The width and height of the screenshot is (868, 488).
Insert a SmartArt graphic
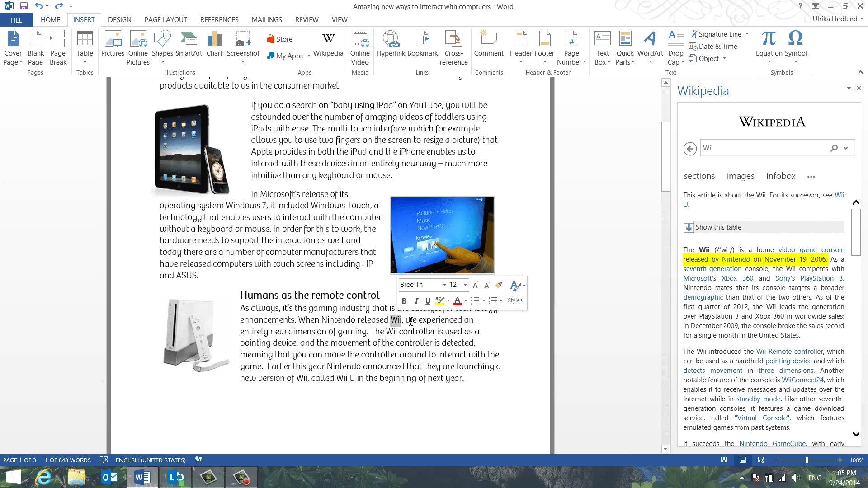click(189, 44)
